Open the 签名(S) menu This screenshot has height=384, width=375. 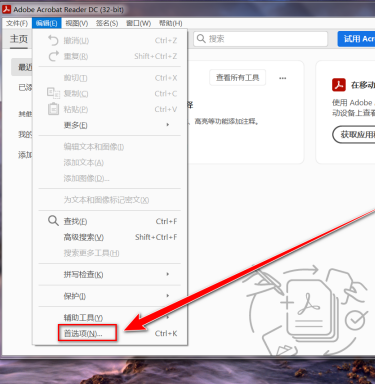point(107,23)
